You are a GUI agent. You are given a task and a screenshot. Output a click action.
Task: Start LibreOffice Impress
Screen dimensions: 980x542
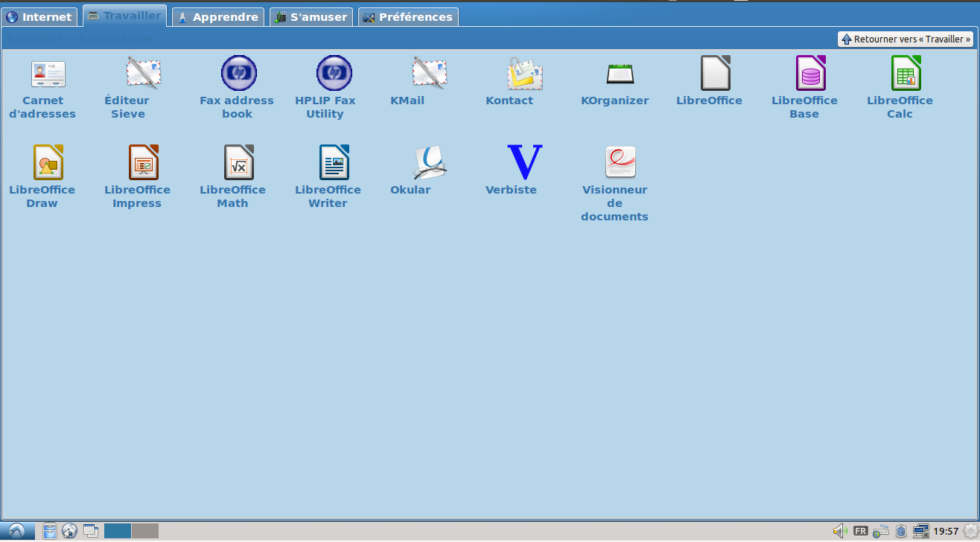tap(143, 163)
